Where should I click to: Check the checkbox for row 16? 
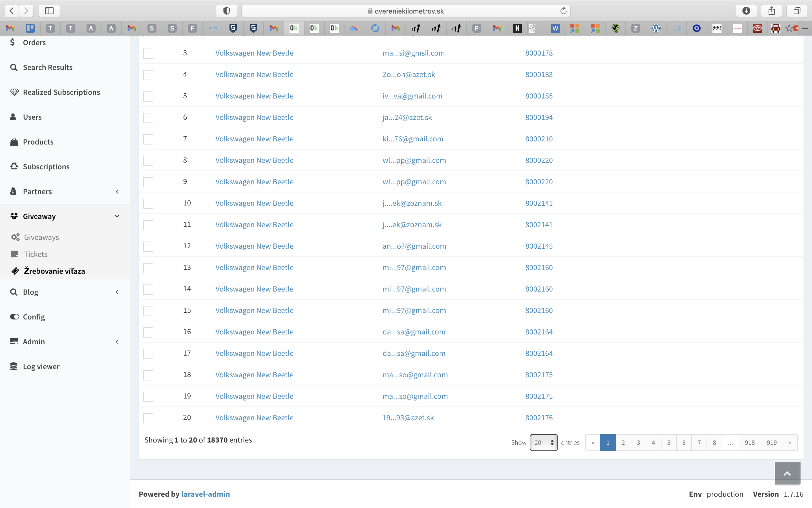[x=148, y=332]
